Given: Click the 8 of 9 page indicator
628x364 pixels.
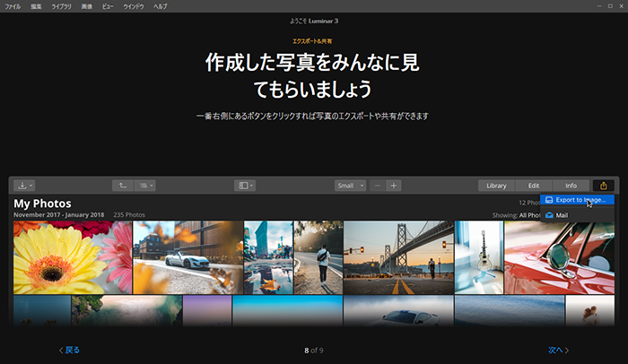Looking at the screenshot, I should coord(314,351).
